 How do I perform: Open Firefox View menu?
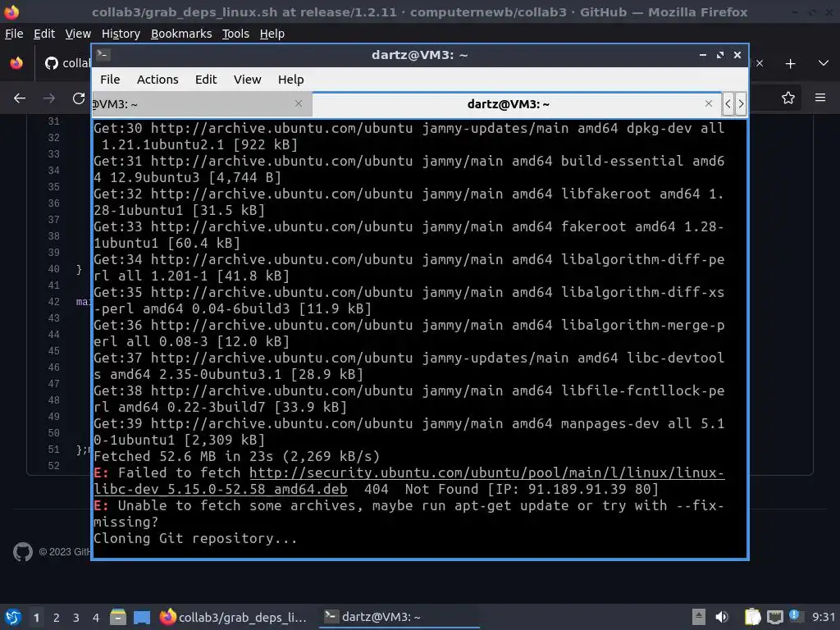(78, 34)
